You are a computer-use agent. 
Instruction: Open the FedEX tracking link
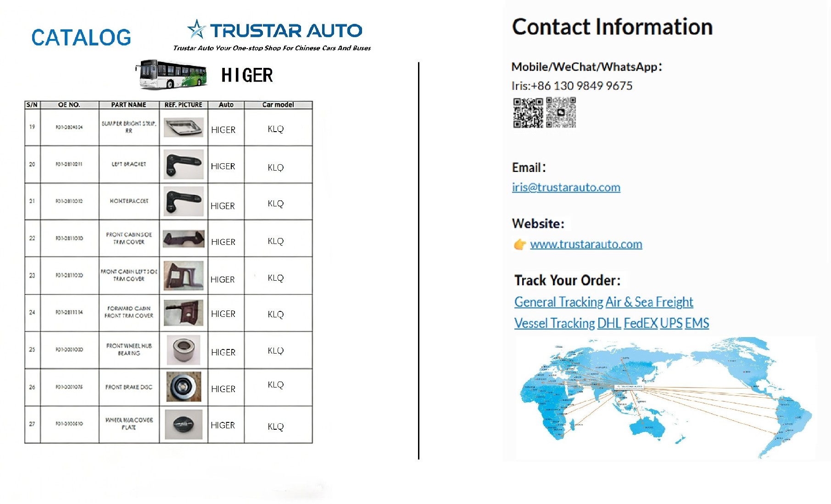(x=641, y=323)
